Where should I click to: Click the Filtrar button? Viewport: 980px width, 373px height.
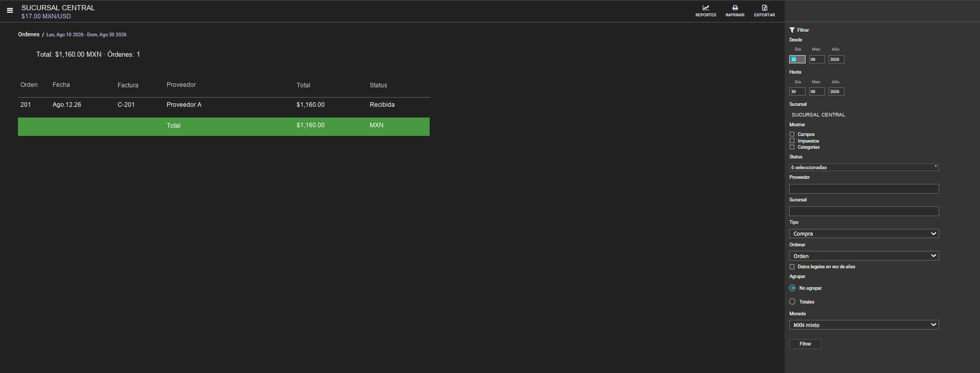tap(805, 344)
